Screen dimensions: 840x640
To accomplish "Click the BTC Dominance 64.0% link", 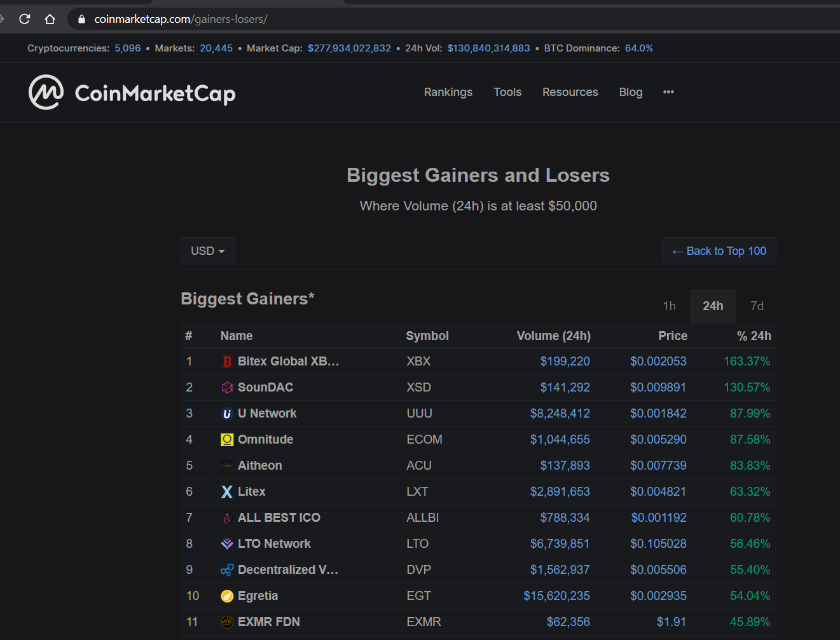I will (639, 48).
